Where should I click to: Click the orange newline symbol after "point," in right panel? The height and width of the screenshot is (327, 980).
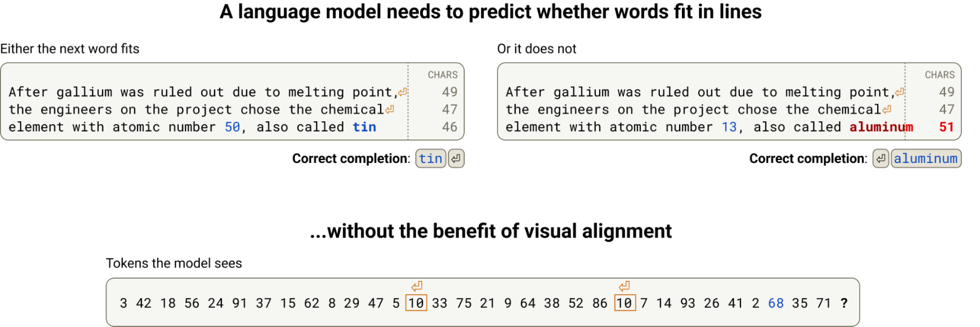900,92
